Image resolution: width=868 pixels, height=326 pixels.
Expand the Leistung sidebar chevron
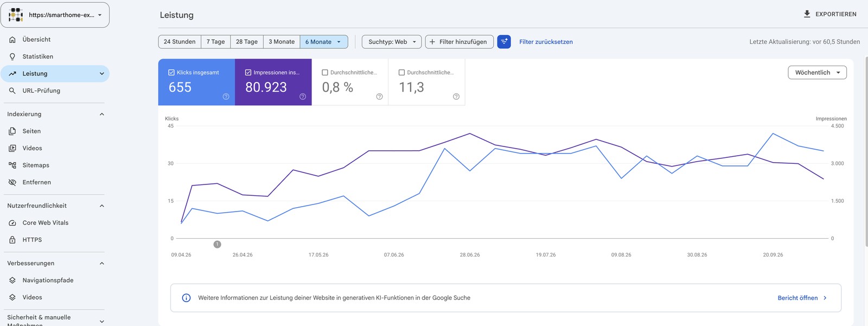point(101,74)
